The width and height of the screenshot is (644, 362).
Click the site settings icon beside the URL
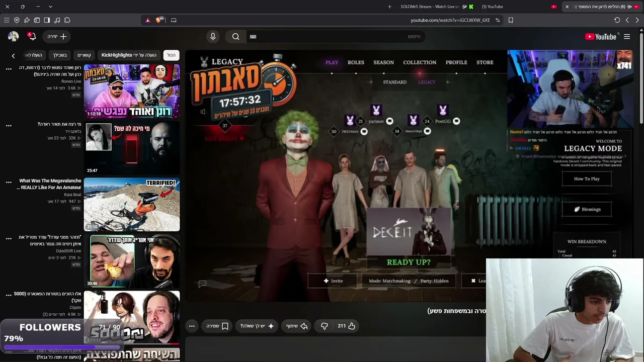(x=498, y=20)
